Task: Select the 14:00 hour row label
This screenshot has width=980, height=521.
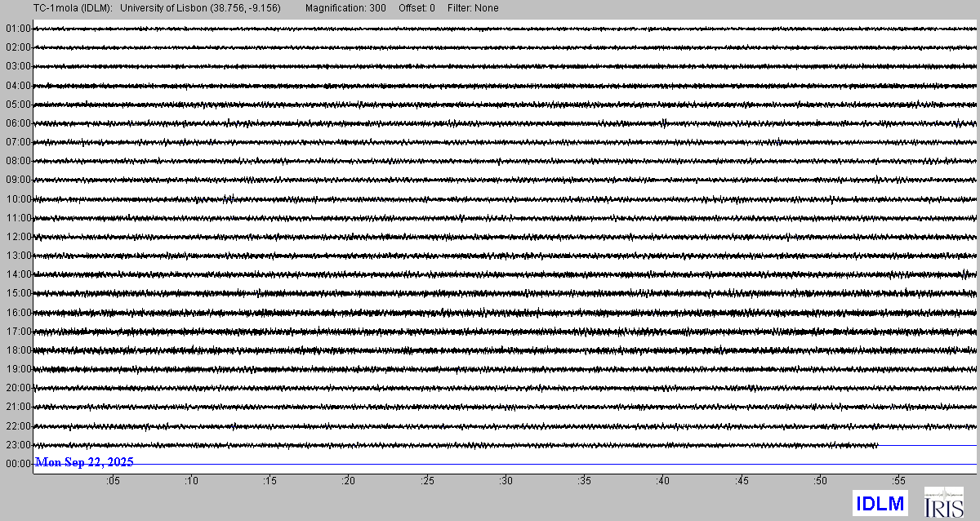Action: [17, 274]
